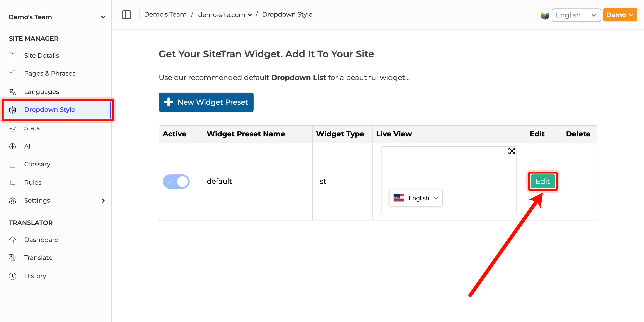This screenshot has height=322, width=644.
Task: Click the Pages & Phrases document icon
Action: [13, 74]
